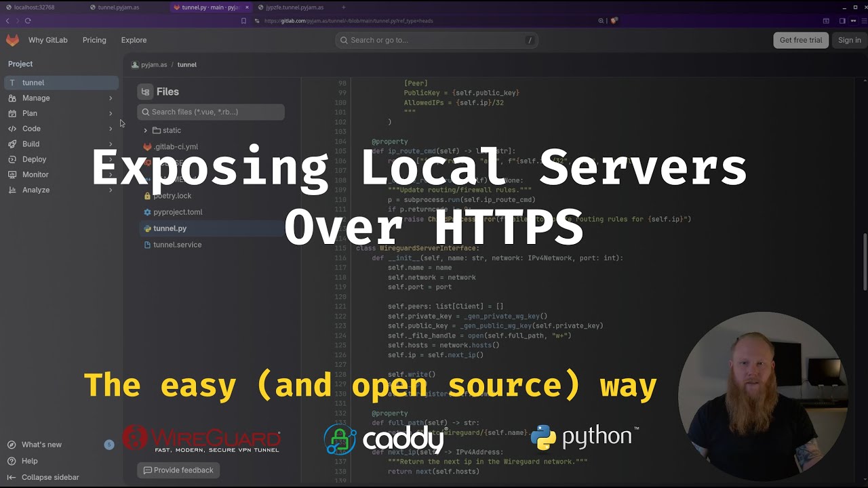The height and width of the screenshot is (488, 868).
Task: Open the Explore menu item
Action: [134, 40]
